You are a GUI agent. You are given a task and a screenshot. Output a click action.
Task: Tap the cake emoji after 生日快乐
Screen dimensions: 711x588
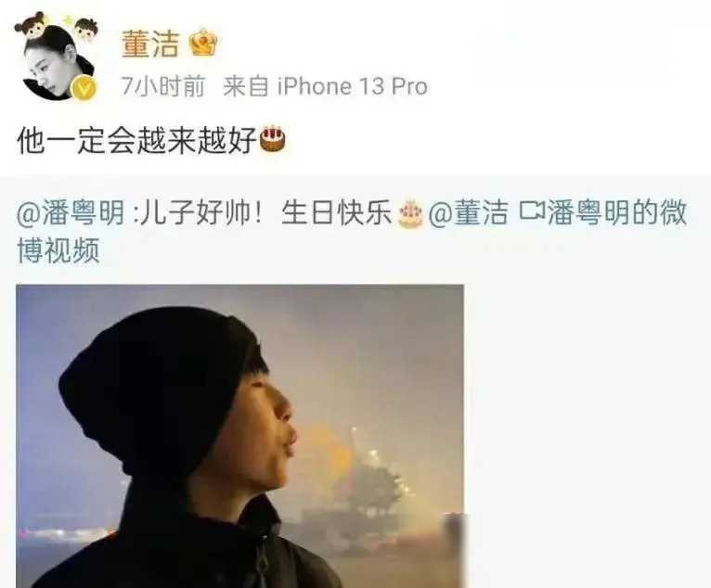pyautogui.click(x=410, y=212)
